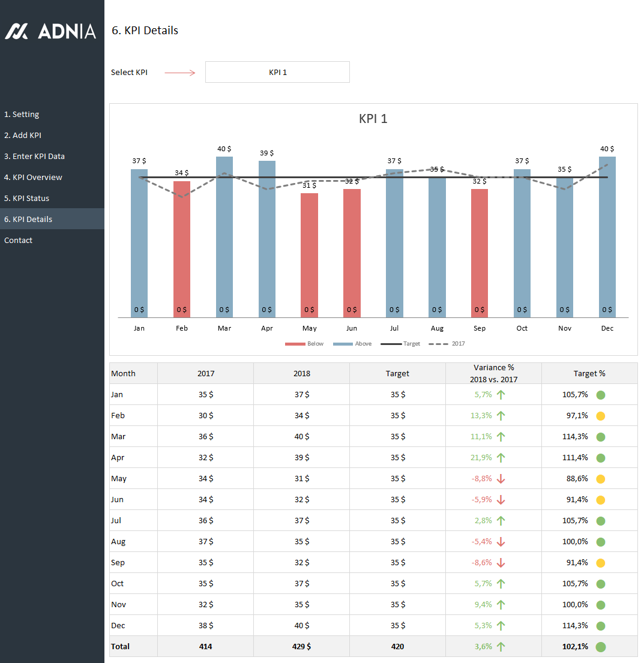Select the Contact link in sidebar
The image size is (644, 663).
[18, 240]
